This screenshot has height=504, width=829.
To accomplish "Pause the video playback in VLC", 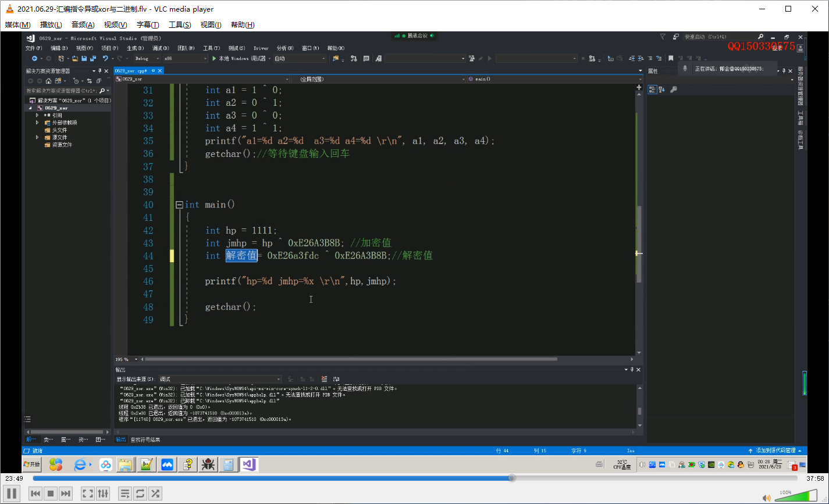I will [12, 494].
